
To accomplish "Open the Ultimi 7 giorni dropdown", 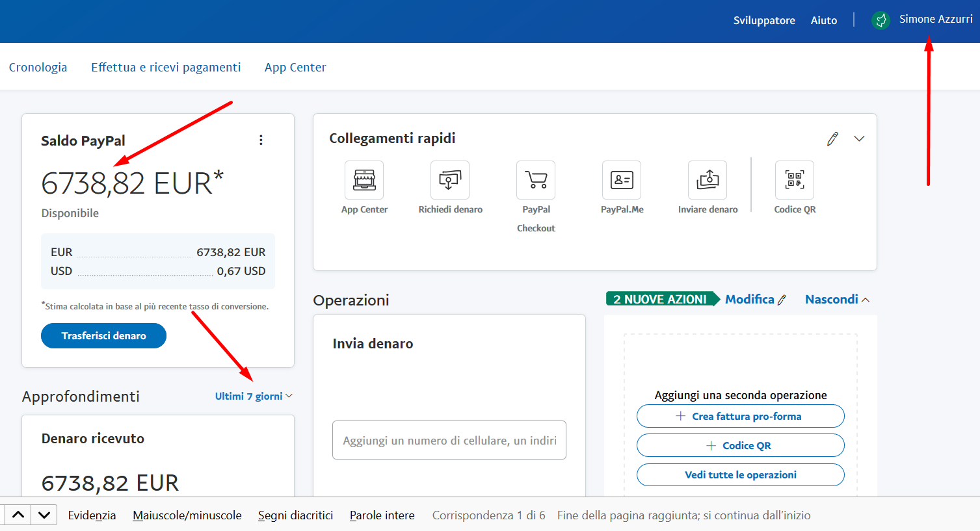I will (x=254, y=396).
